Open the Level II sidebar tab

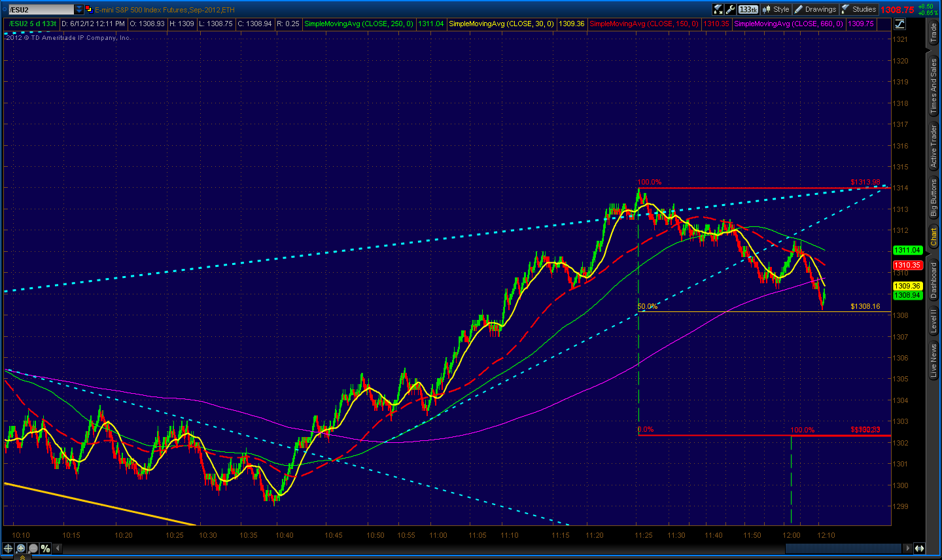(933, 321)
